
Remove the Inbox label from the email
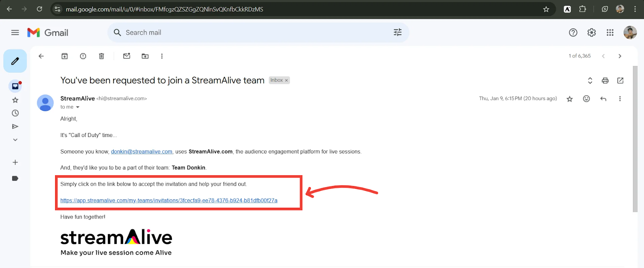click(287, 80)
